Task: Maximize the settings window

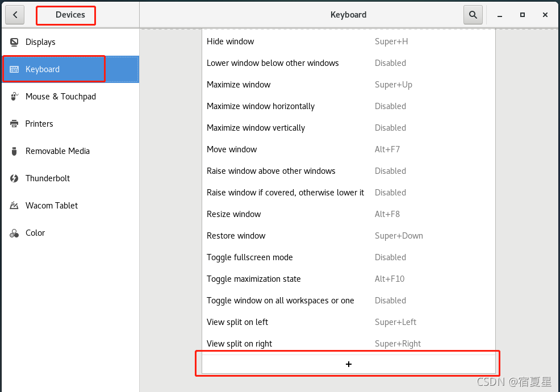Action: coord(522,15)
